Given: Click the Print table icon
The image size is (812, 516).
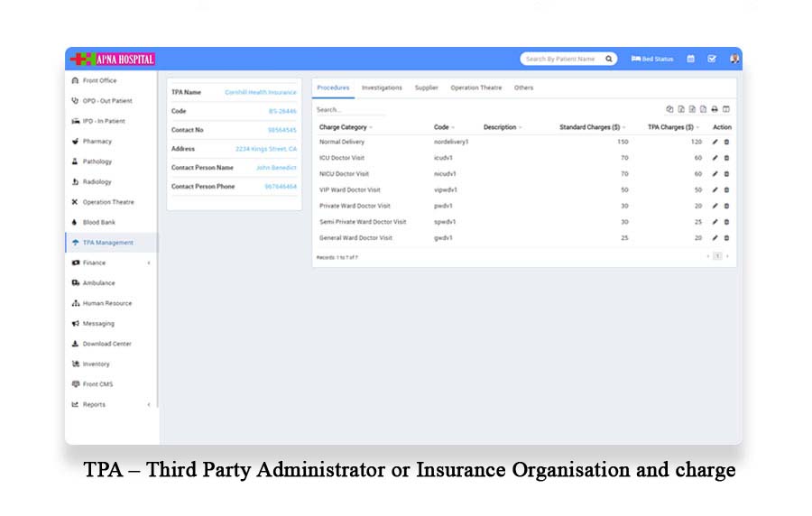Looking at the screenshot, I should click(715, 109).
